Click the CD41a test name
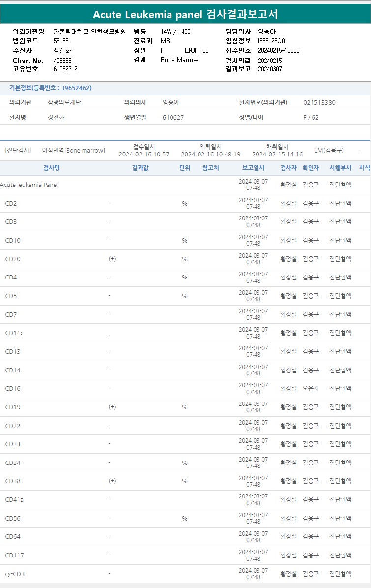 (x=14, y=499)
